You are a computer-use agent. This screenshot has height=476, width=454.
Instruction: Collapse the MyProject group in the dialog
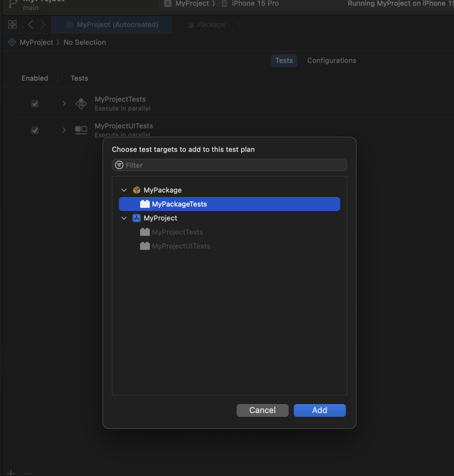124,218
